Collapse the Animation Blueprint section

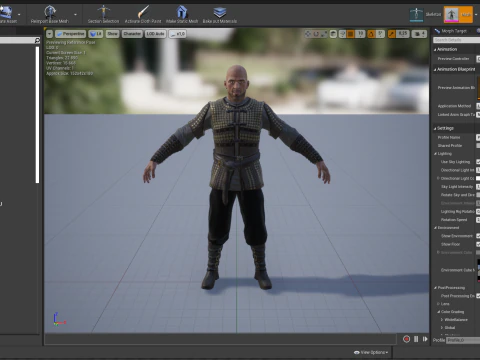(x=435, y=69)
